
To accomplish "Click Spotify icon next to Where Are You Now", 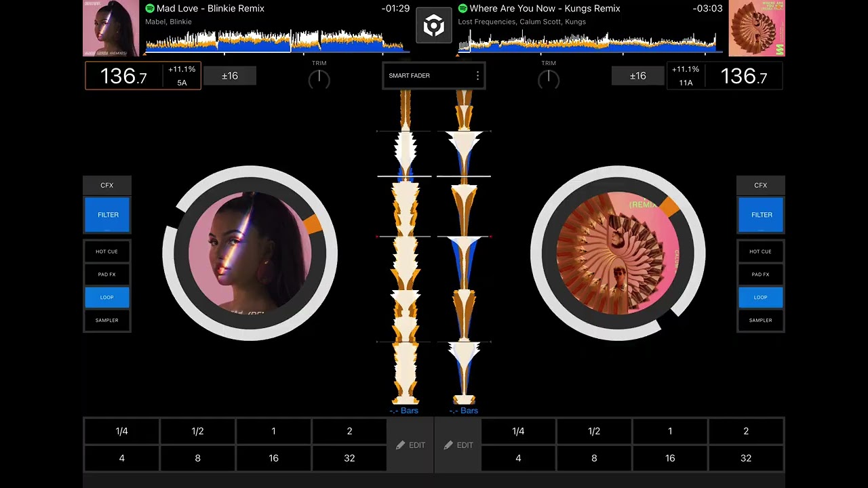I will (x=462, y=9).
